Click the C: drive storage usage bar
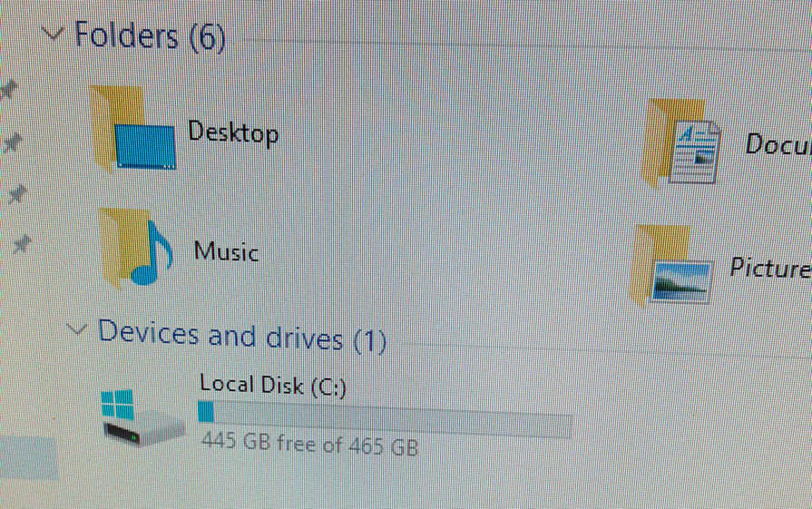This screenshot has height=509, width=812. pyautogui.click(x=385, y=418)
